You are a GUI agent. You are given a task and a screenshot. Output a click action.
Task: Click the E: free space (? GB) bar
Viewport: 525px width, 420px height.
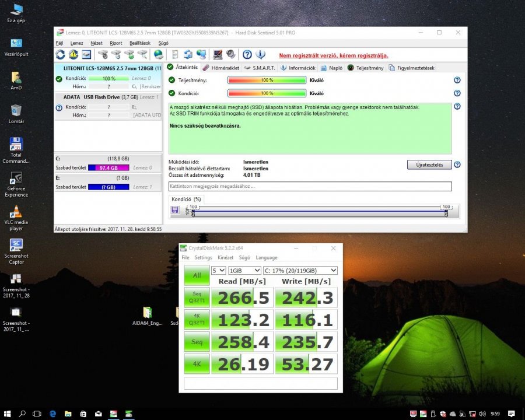[x=108, y=187]
